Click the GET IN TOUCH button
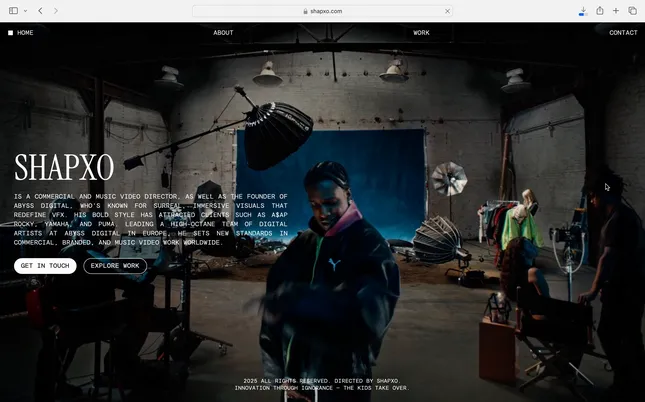645x402 pixels. [x=45, y=266]
